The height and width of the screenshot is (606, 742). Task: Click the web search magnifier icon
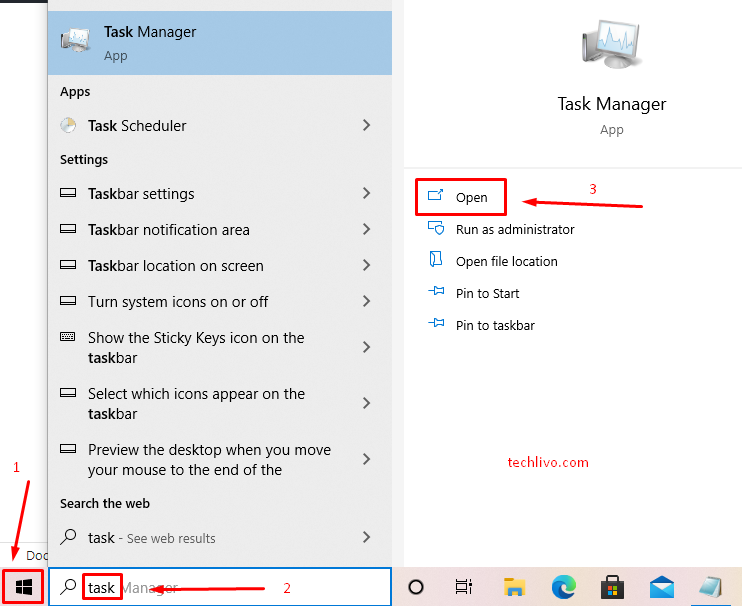click(x=69, y=537)
